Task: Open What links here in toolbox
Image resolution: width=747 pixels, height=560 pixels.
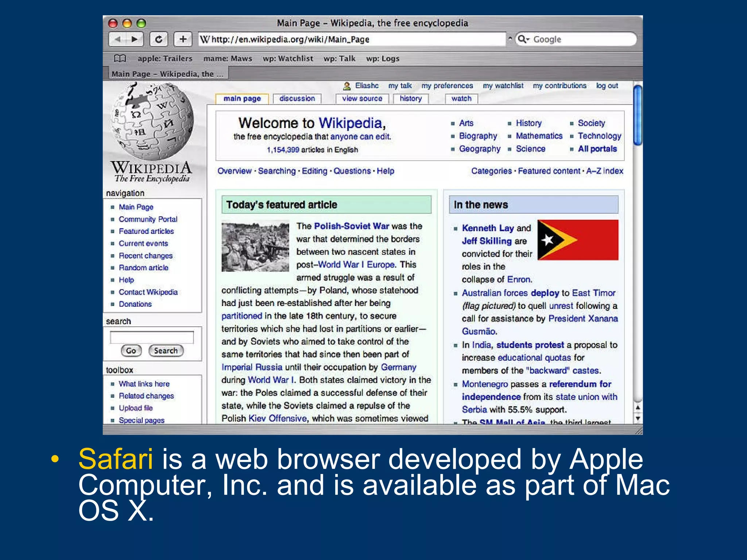Action: [144, 384]
